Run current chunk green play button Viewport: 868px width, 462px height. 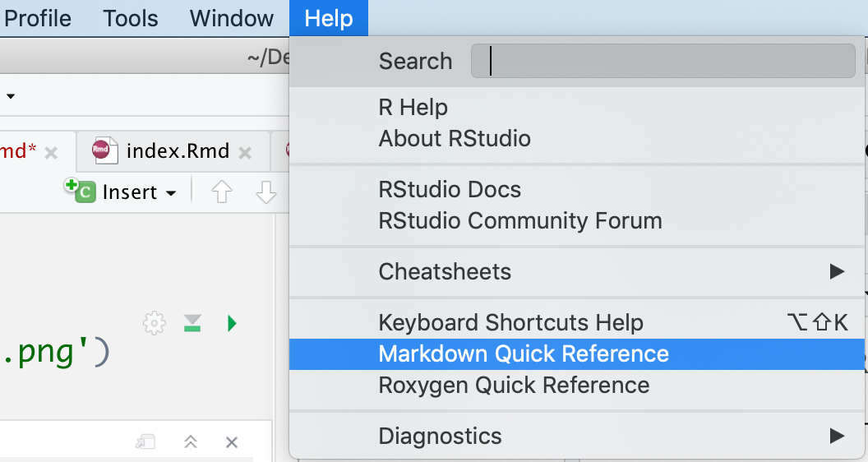[x=232, y=323]
